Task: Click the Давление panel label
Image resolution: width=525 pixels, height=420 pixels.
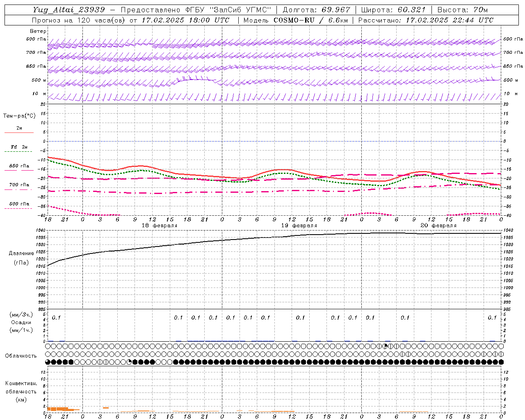Action: [21, 253]
